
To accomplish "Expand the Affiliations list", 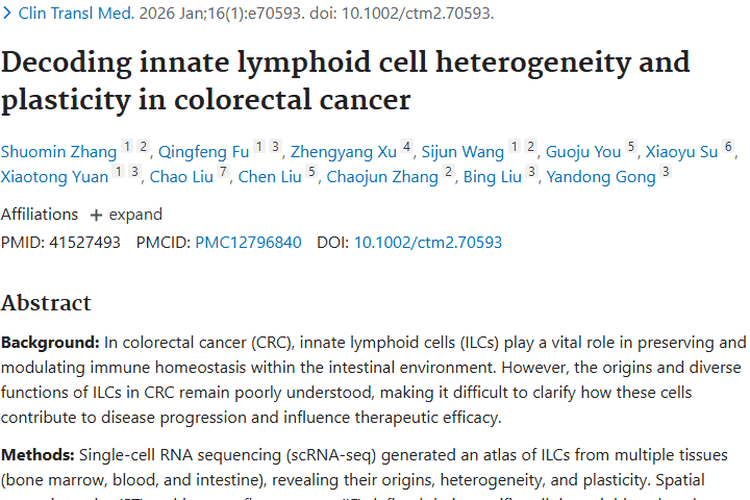I will (x=136, y=214).
